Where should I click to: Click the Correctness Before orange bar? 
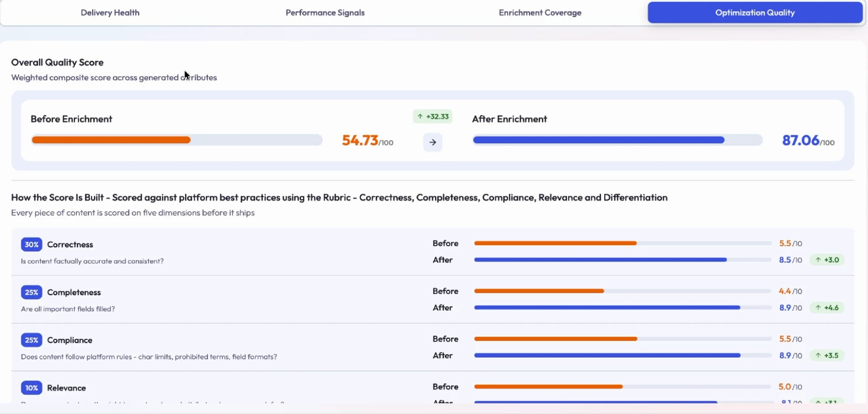coord(555,243)
